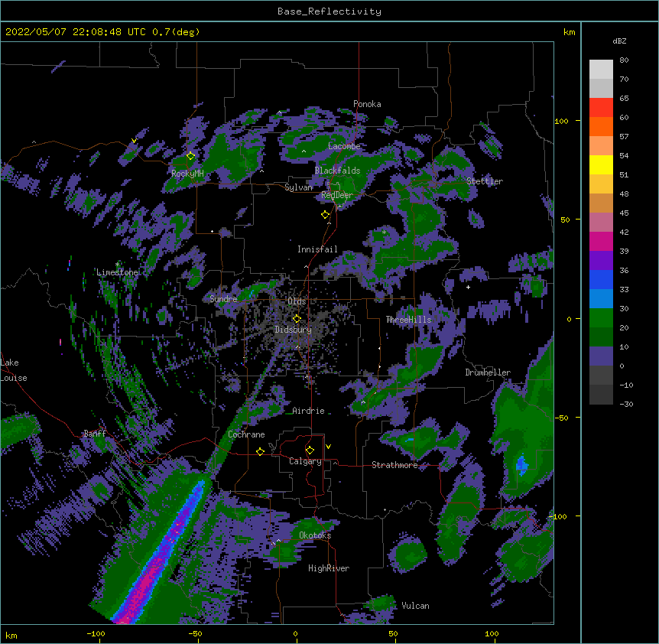This screenshot has height=644, width=659.
Task: Click the light blue 33 dBZ legend swatch
Action: (x=601, y=299)
